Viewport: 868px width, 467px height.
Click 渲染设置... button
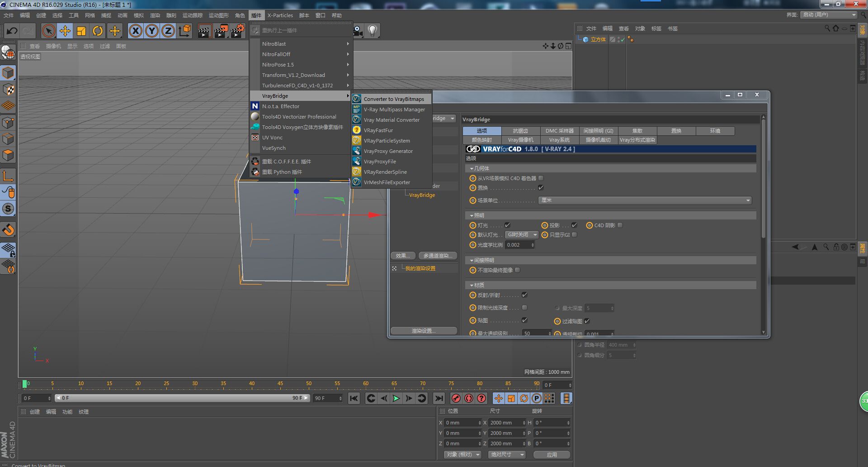[424, 331]
